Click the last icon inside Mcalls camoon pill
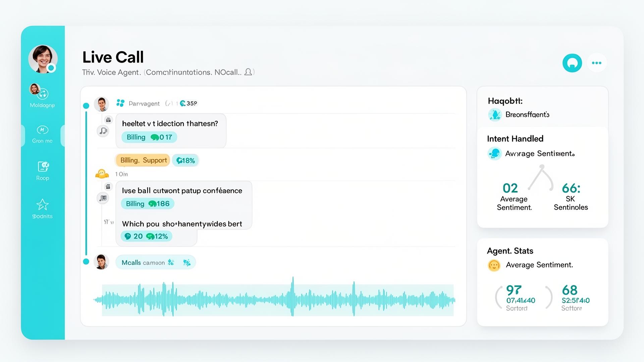644x362 pixels. [187, 262]
